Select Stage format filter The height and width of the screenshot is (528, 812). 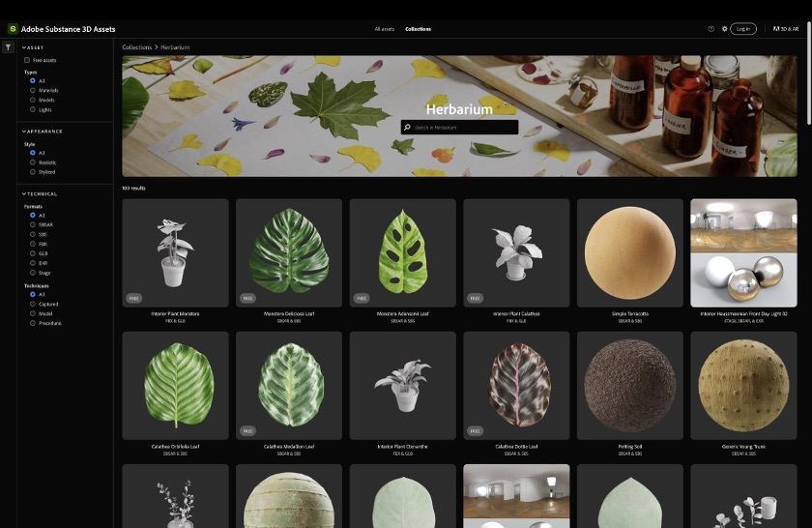(33, 273)
